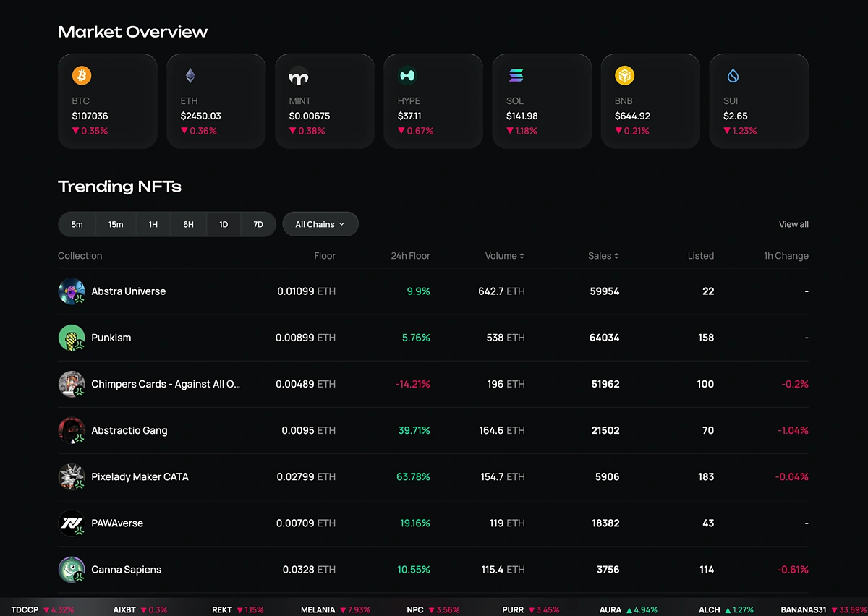
Task: Toggle the 7D timeframe filter
Action: pos(258,224)
